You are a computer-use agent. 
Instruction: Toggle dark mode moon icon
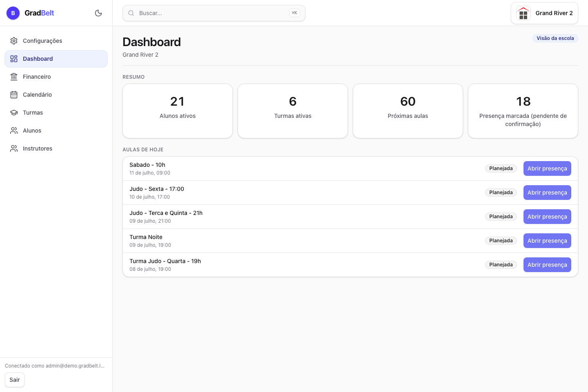98,13
